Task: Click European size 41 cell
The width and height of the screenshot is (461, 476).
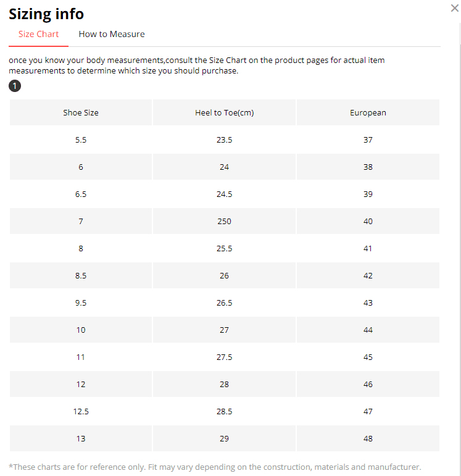Action: click(x=368, y=249)
